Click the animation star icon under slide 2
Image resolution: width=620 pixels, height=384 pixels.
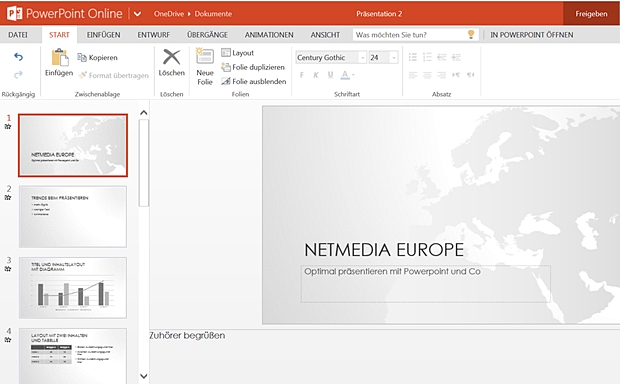8,197
